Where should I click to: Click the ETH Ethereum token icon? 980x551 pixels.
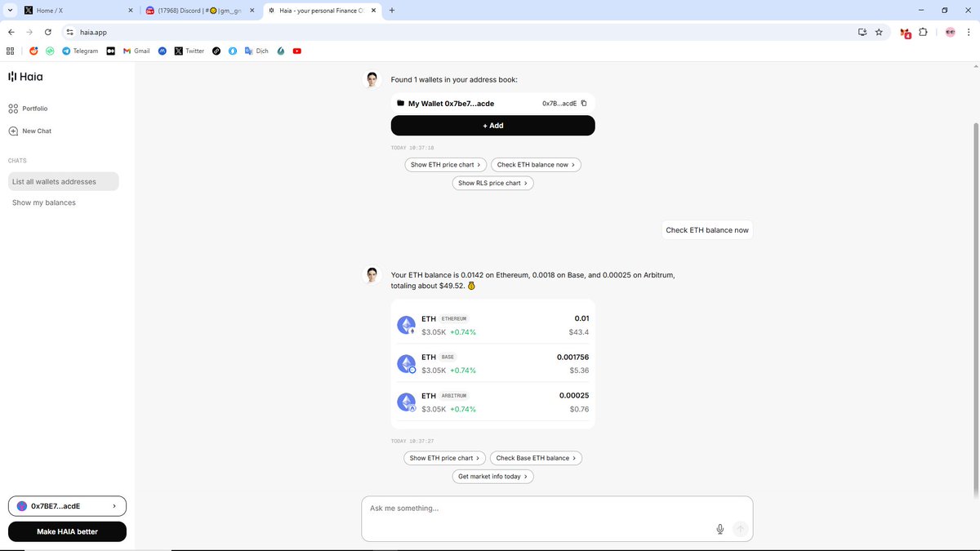point(406,324)
